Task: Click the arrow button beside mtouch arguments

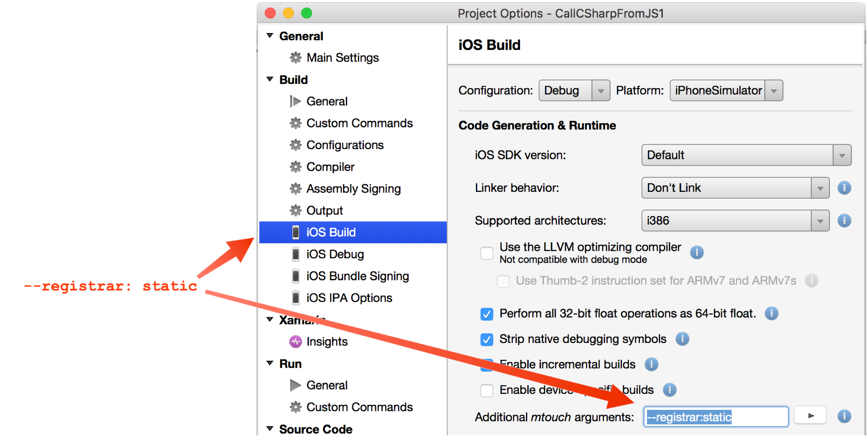Action: point(810,415)
